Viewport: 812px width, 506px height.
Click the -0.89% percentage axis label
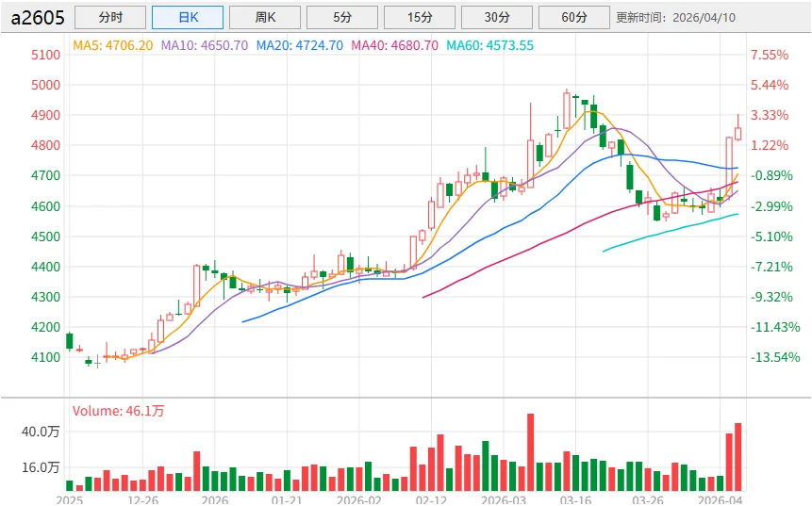pos(771,175)
